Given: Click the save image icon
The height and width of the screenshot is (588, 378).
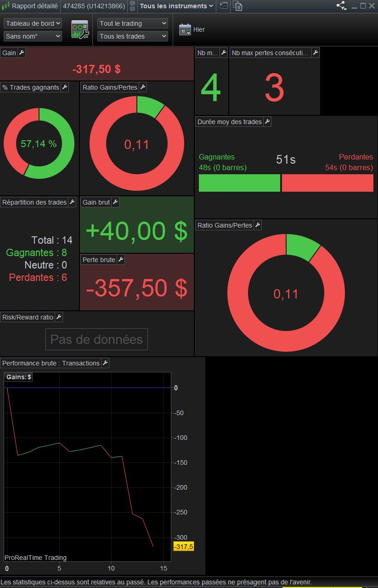Looking at the screenshot, I should [223, 6].
